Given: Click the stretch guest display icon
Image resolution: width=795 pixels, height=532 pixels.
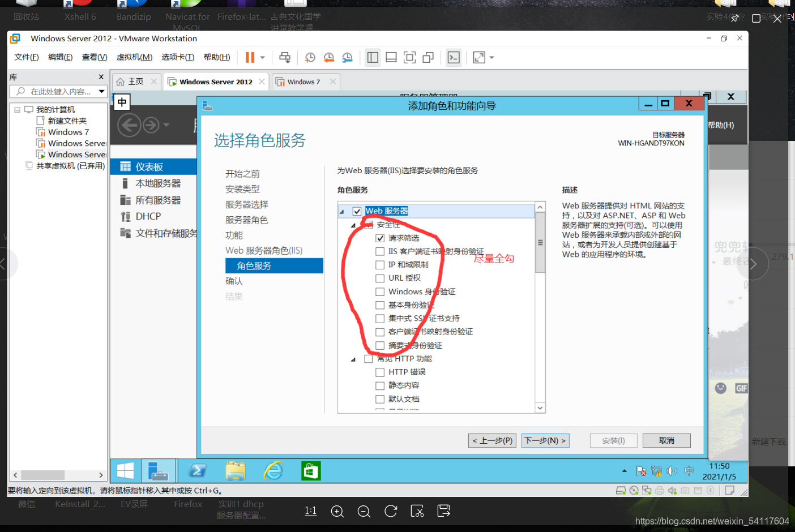Looking at the screenshot, I should [479, 57].
